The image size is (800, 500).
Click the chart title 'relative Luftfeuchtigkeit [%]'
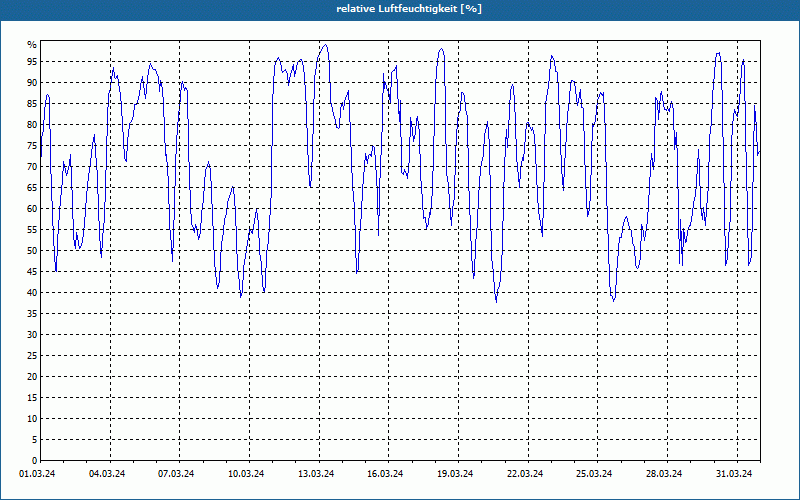(409, 9)
